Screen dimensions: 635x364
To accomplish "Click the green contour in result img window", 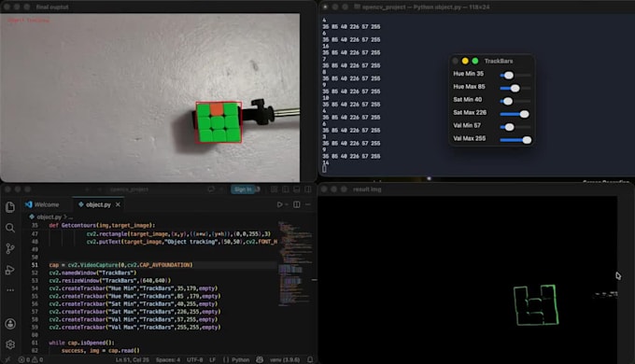I will [536, 305].
